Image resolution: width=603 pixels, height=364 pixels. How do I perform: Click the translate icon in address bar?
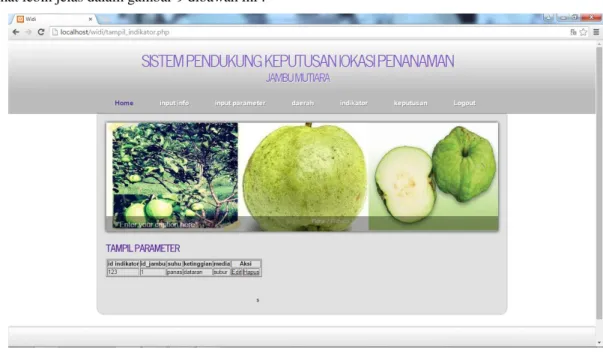click(x=573, y=32)
